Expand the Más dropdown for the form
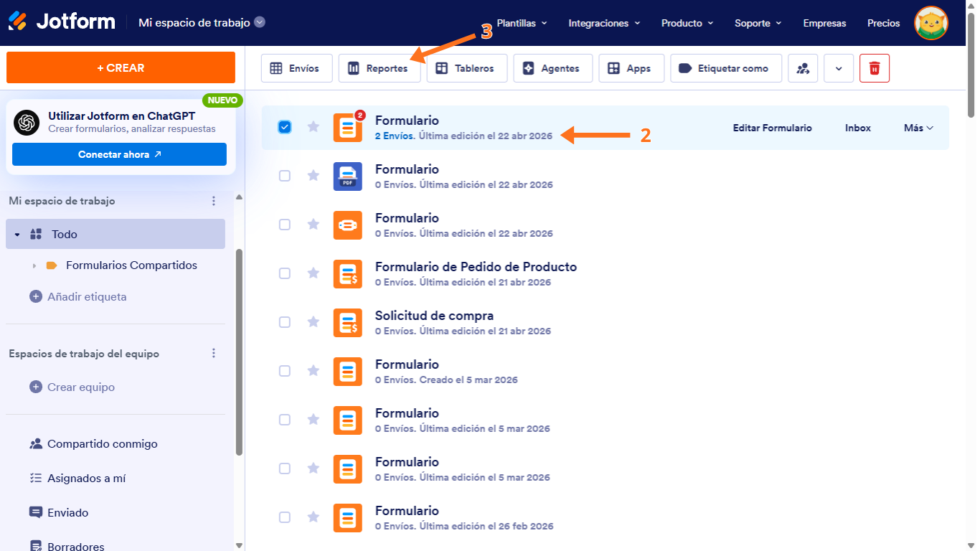The image size is (980, 551). point(918,127)
